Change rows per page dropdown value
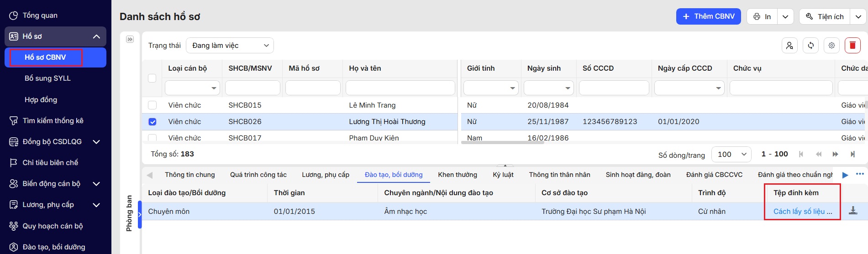 pos(731,154)
